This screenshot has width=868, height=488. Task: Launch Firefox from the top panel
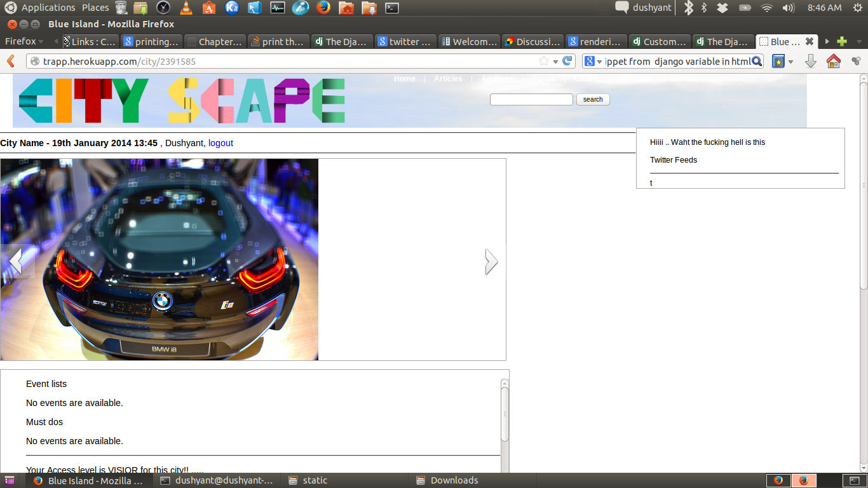[323, 8]
